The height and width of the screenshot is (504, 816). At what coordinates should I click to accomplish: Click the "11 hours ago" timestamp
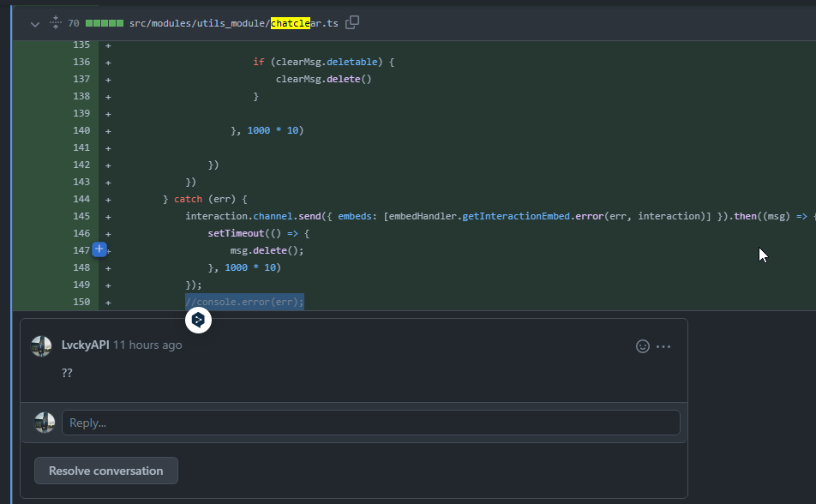(147, 345)
